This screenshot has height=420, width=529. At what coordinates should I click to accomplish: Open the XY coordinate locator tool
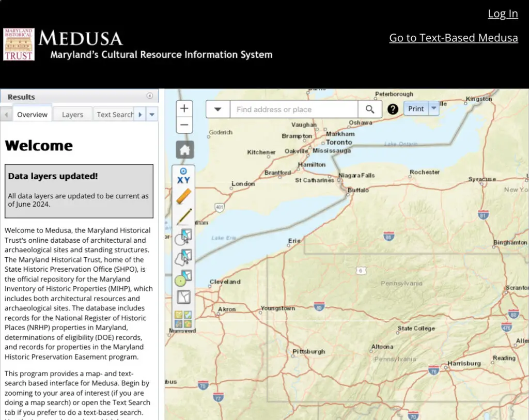(x=183, y=176)
